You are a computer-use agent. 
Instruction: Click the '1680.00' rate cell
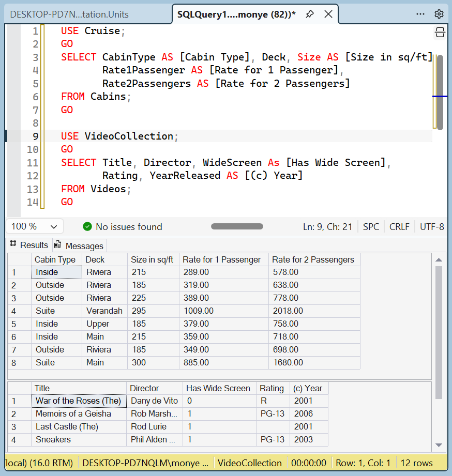[314, 362]
